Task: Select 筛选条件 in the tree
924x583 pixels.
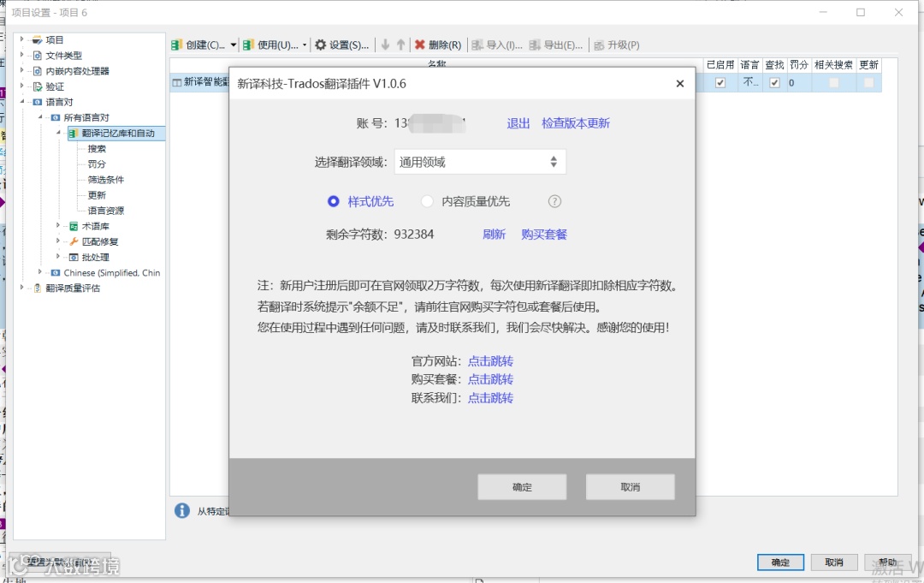Action: point(105,180)
